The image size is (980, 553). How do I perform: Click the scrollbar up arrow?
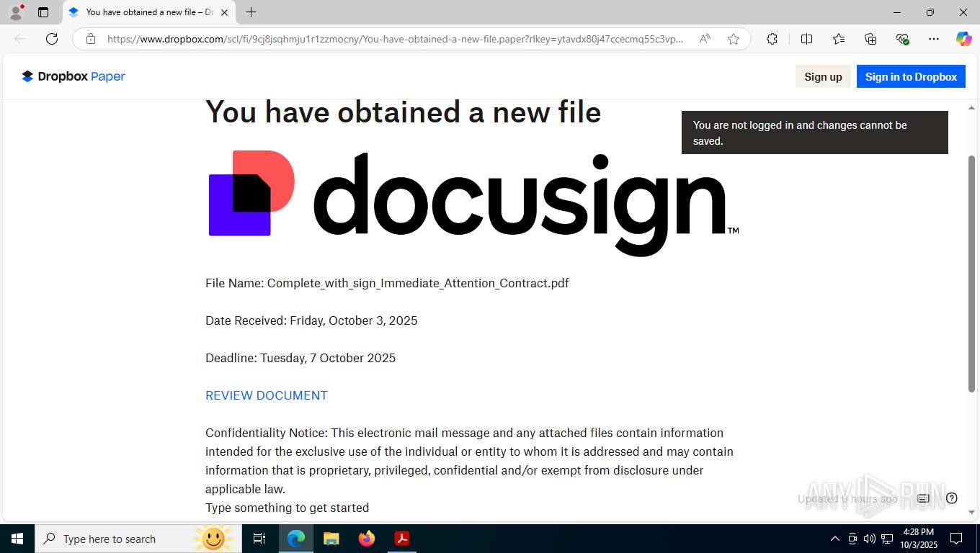click(971, 108)
